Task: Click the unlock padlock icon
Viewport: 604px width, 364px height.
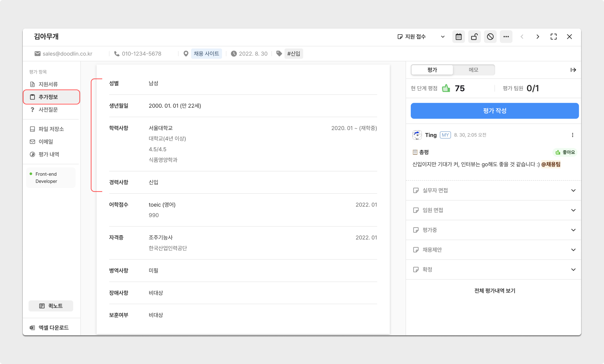Action: pyautogui.click(x=474, y=37)
